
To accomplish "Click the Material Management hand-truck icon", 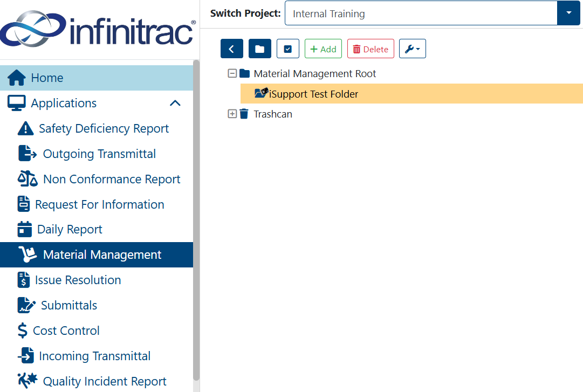I will 28,255.
